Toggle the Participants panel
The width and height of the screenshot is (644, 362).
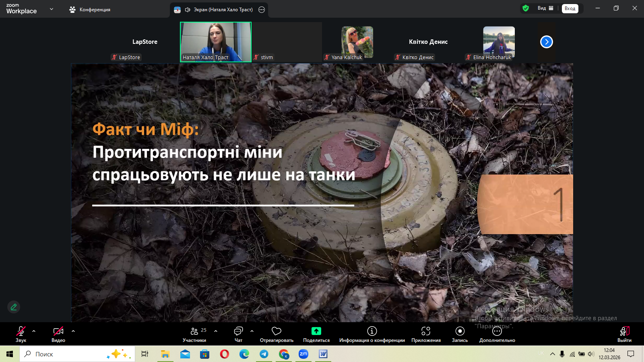pyautogui.click(x=195, y=331)
